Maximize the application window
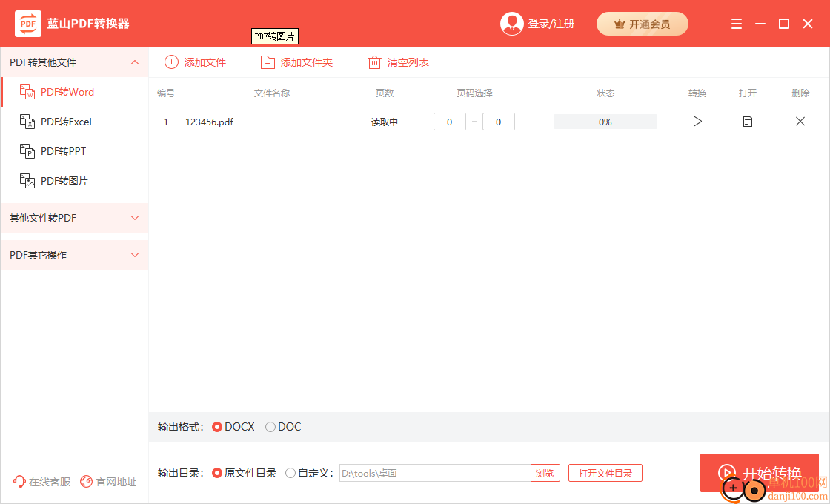The image size is (830, 504). (784, 24)
